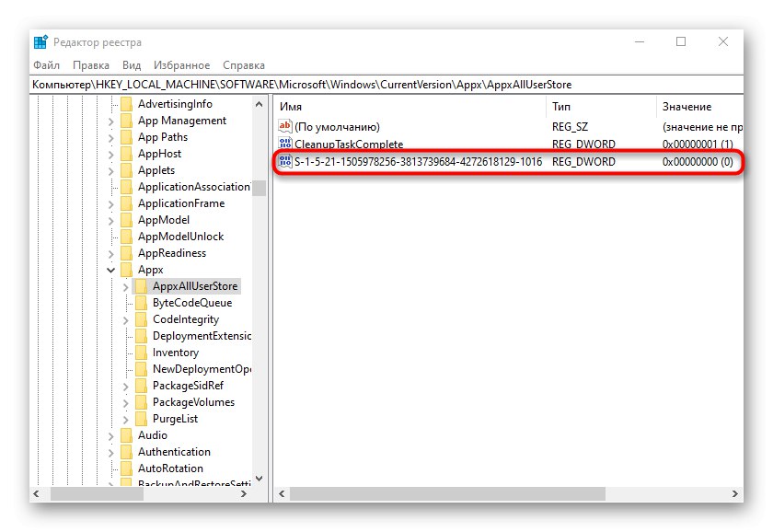Expand the AppxAllUserStore key
773x532 pixels.
point(126,287)
